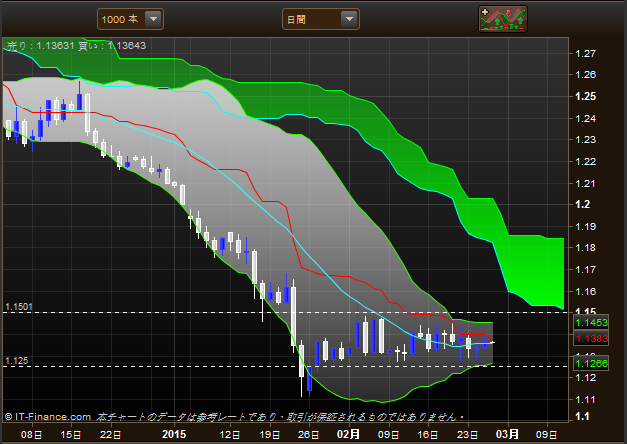
Task: Click the 2015 date axis label
Action: (x=174, y=434)
